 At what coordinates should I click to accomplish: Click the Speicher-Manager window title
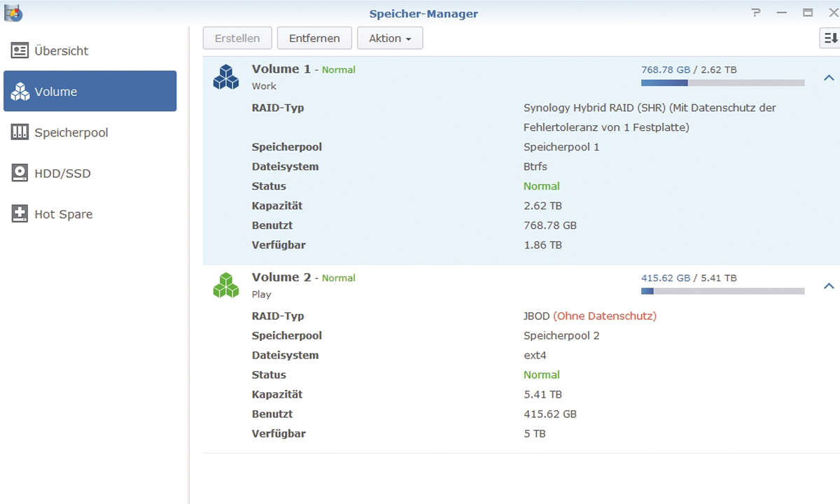point(423,13)
